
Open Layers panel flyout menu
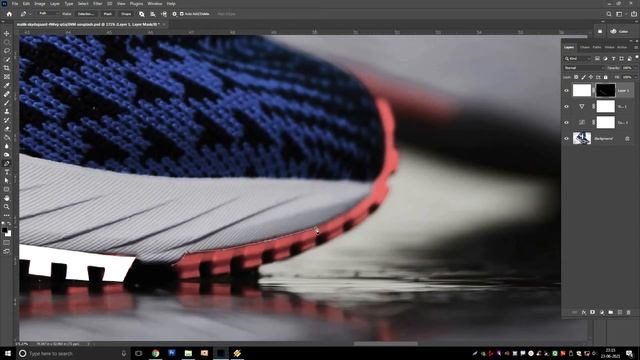click(x=636, y=47)
